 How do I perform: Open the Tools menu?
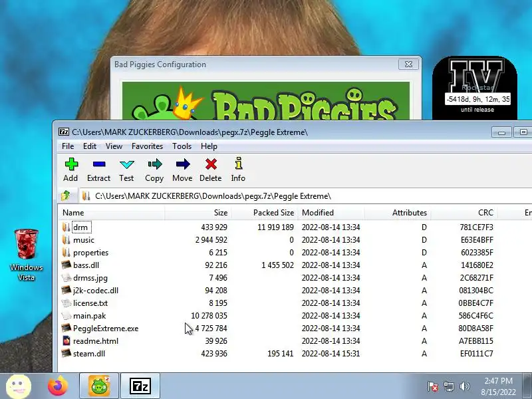pyautogui.click(x=182, y=146)
